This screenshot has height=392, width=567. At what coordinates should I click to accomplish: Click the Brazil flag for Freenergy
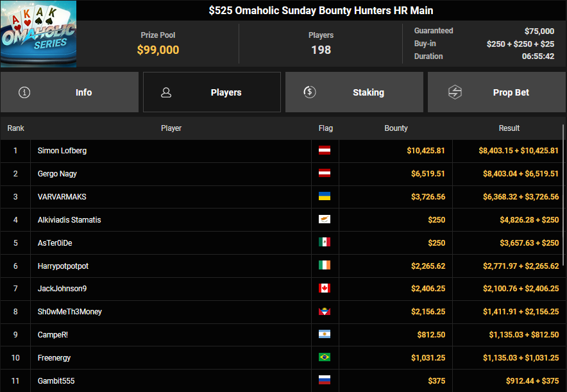coord(325,358)
